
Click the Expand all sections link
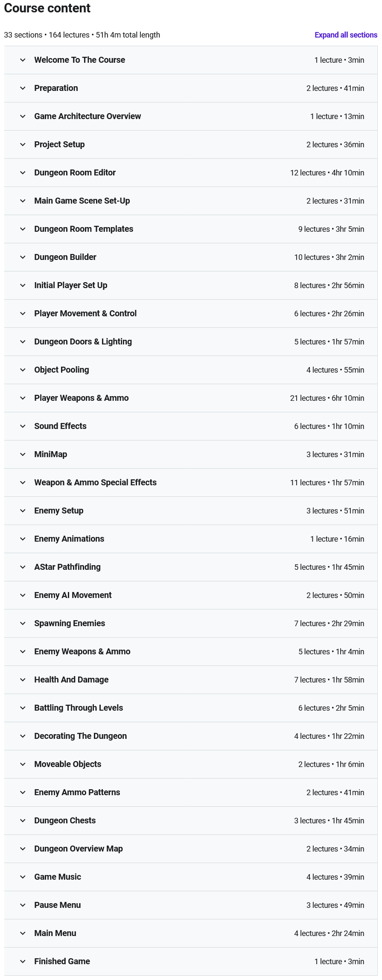(346, 35)
